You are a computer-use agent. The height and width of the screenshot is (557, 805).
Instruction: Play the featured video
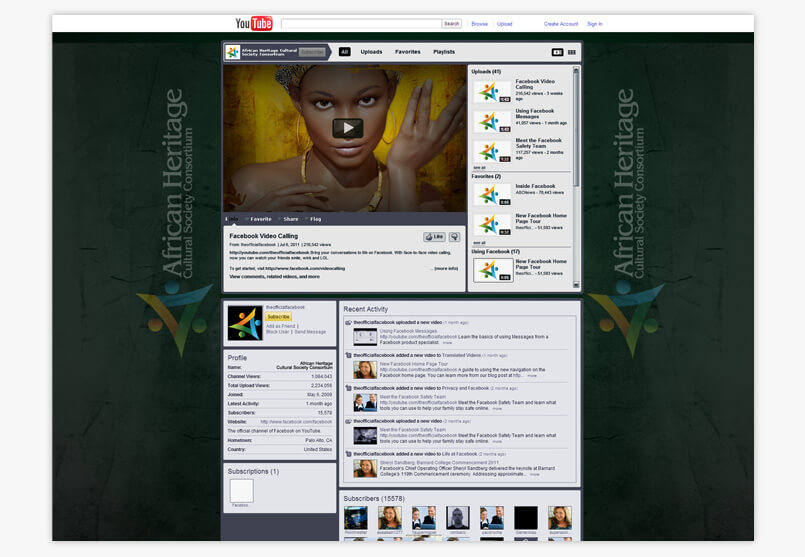[x=348, y=128]
